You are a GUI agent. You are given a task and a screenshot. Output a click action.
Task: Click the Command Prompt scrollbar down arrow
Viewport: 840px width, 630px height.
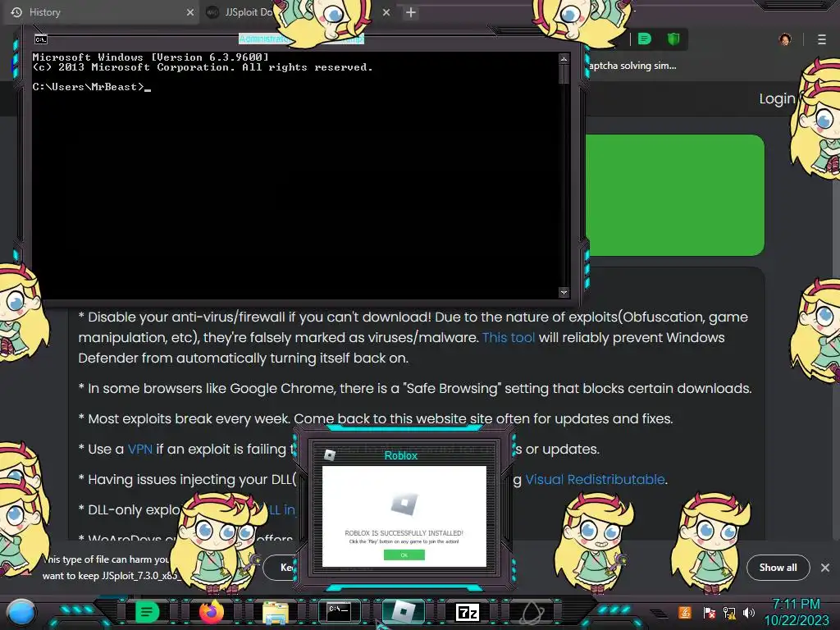(x=564, y=293)
